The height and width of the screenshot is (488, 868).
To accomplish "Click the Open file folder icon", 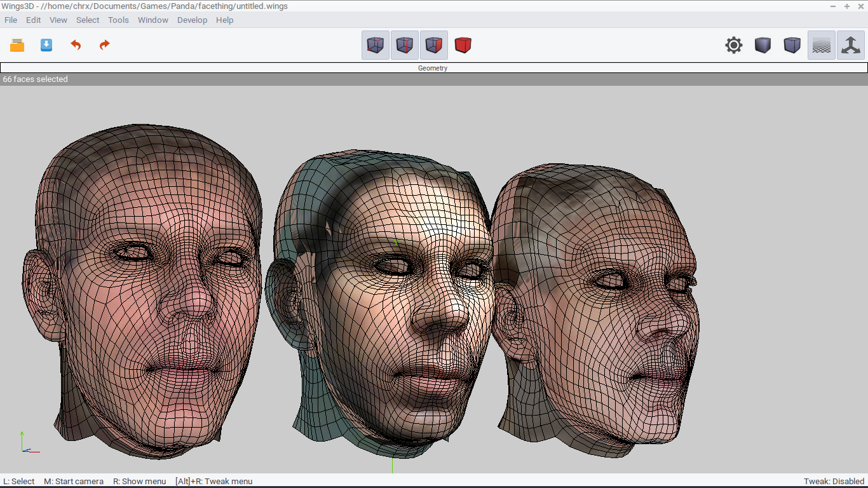I will (x=17, y=45).
